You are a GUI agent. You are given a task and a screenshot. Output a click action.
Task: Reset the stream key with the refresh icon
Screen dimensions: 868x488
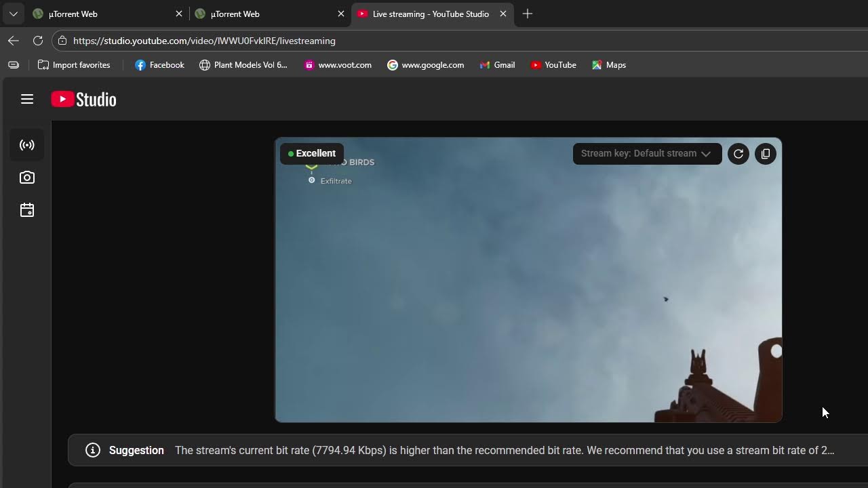(738, 154)
